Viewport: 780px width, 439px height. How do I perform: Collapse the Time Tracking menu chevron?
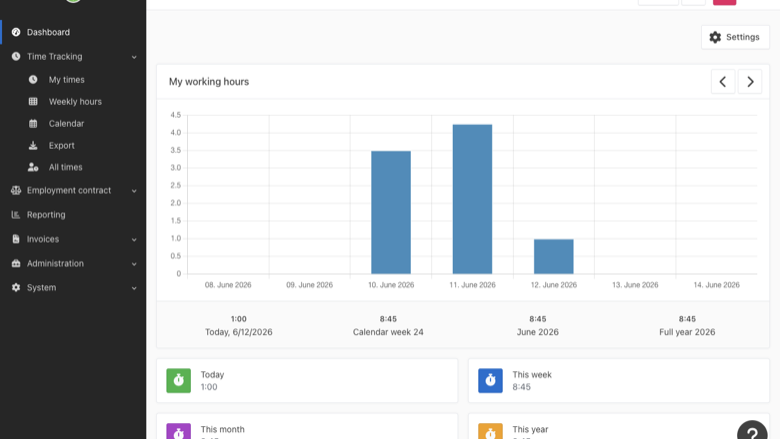pyautogui.click(x=134, y=57)
